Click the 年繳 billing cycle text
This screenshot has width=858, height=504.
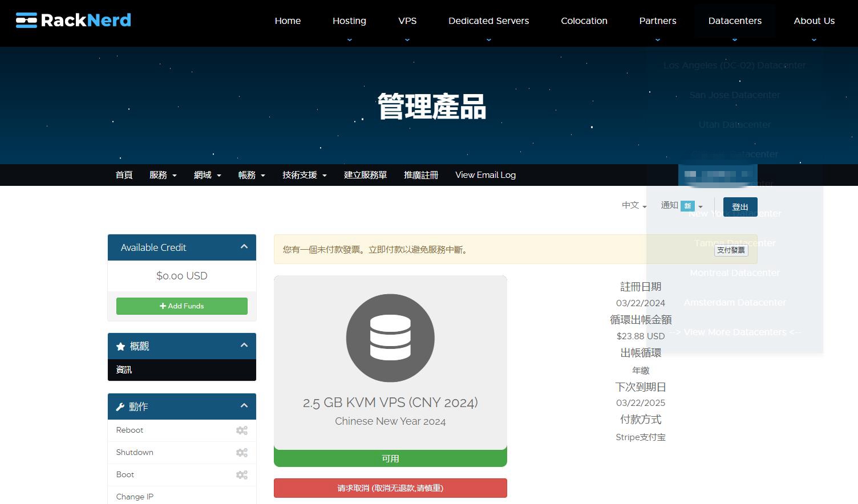[x=641, y=371]
